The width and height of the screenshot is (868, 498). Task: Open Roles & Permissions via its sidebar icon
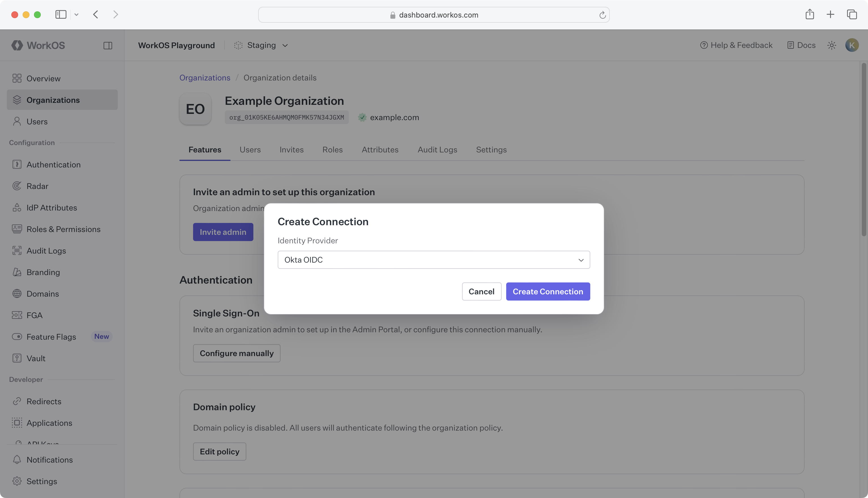18,229
